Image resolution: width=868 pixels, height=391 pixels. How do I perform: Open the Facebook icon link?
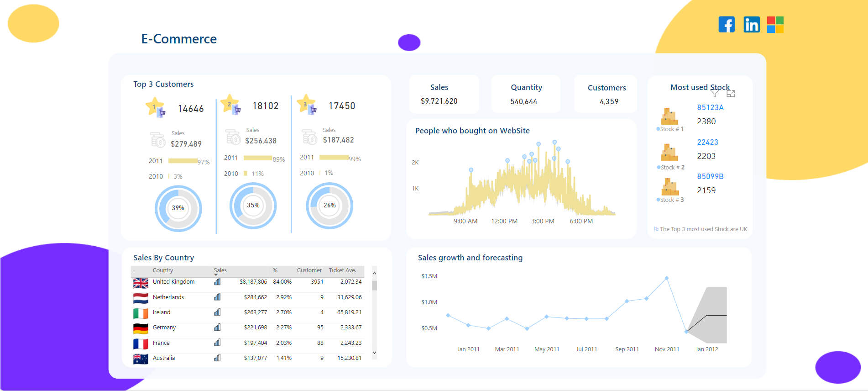coord(727,24)
